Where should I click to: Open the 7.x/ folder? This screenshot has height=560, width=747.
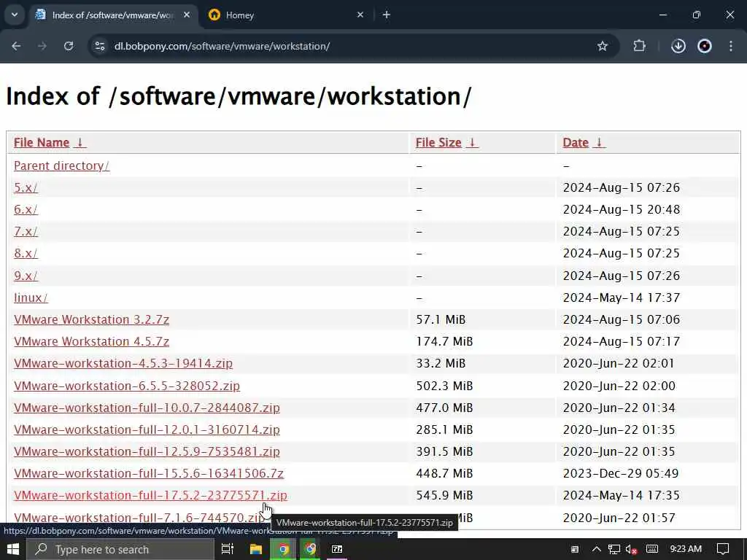coord(26,231)
